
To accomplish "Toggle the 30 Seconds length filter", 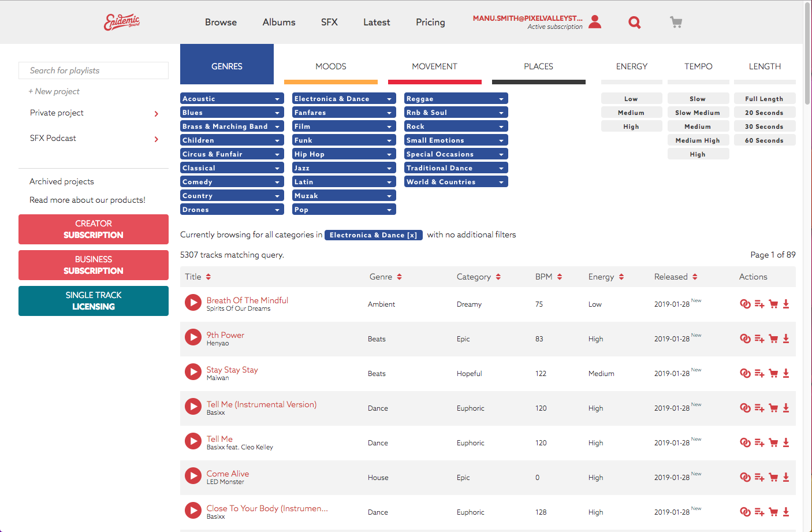I will pos(764,127).
